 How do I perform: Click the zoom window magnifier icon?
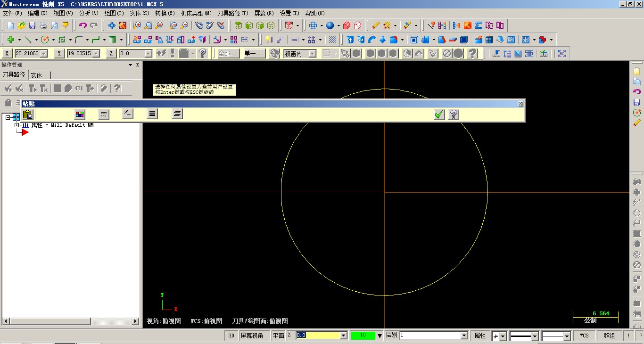point(137,25)
